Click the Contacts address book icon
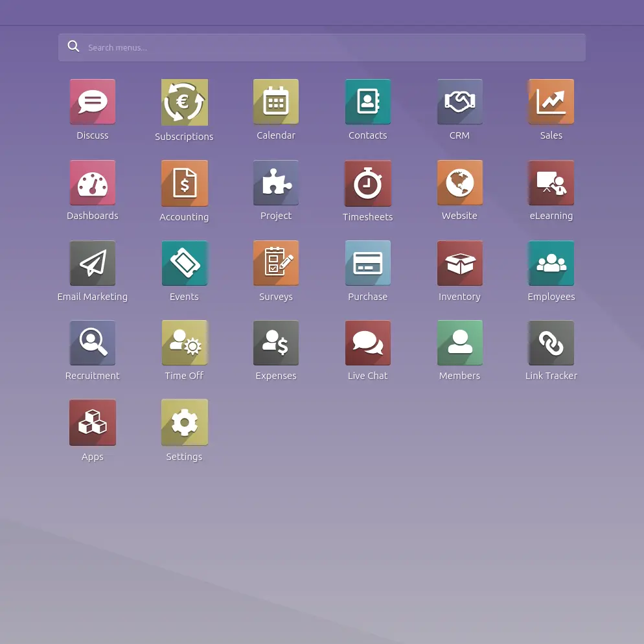 pyautogui.click(x=368, y=102)
